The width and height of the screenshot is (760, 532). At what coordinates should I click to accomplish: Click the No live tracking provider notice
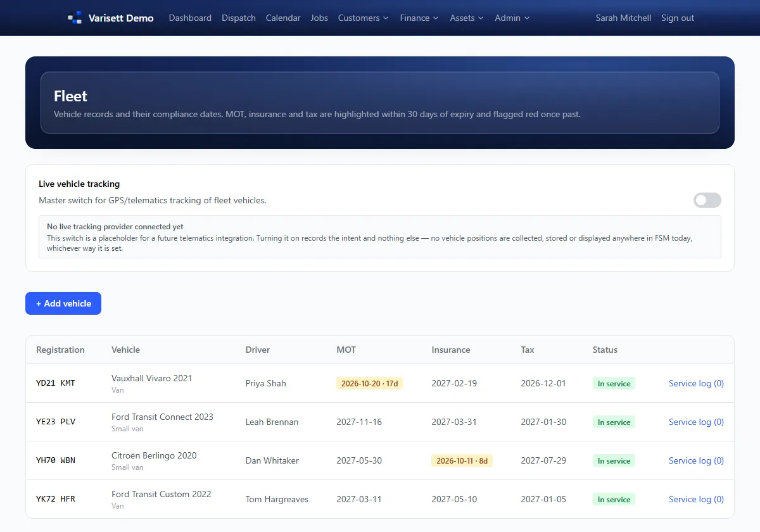(380, 237)
